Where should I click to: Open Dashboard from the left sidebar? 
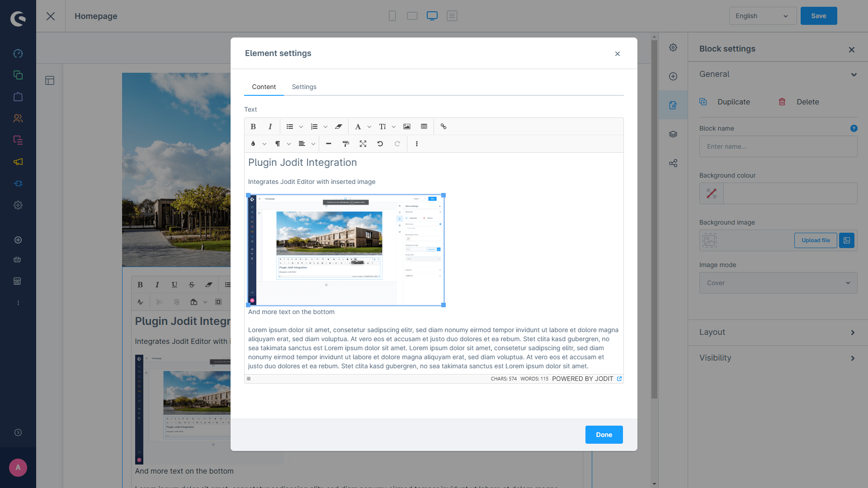pos(18,53)
